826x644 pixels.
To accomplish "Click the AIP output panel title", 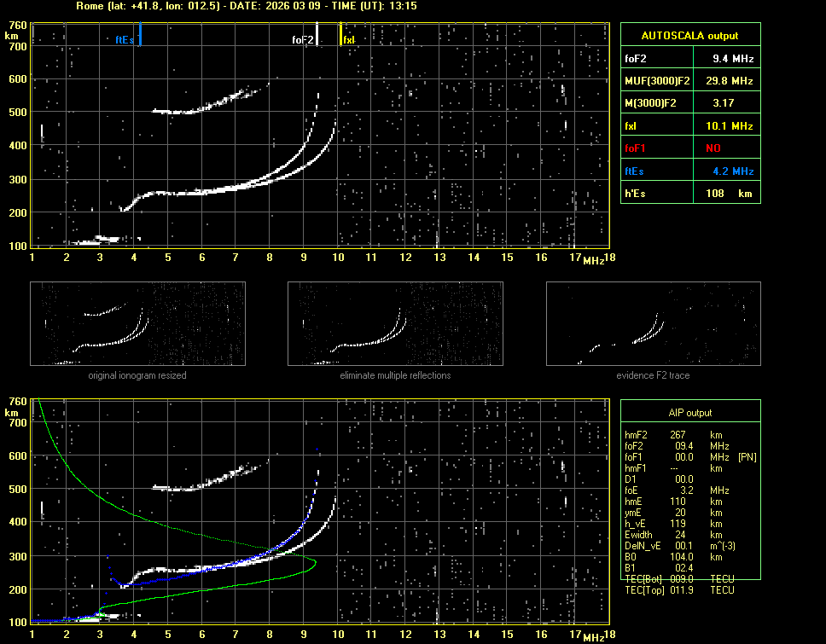I will (689, 413).
